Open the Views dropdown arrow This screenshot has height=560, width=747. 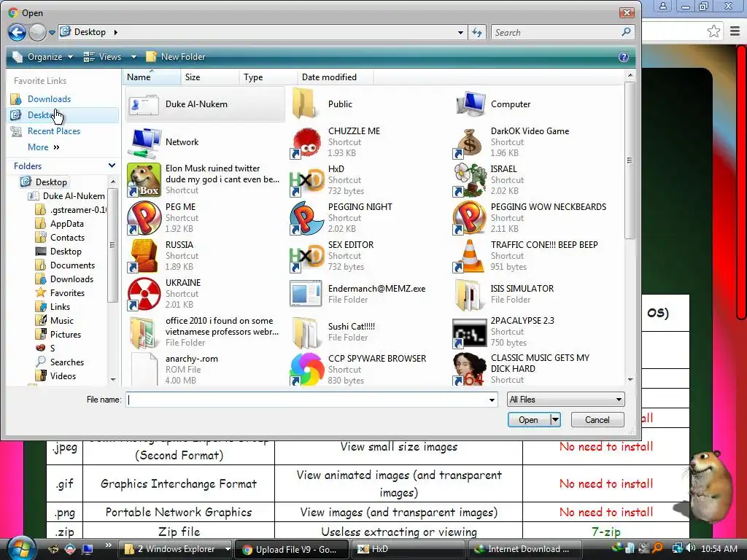point(134,57)
